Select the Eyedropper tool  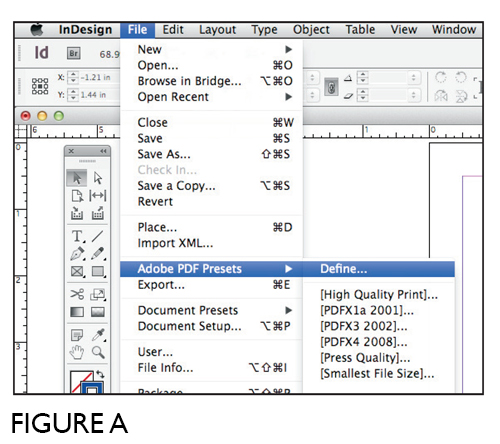[98, 335]
